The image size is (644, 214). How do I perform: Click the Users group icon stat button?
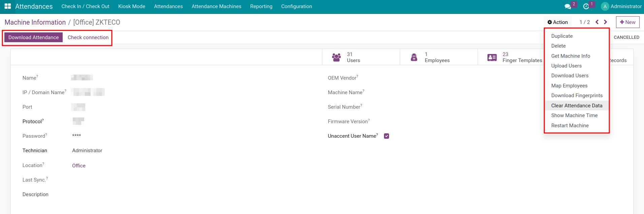tap(336, 57)
